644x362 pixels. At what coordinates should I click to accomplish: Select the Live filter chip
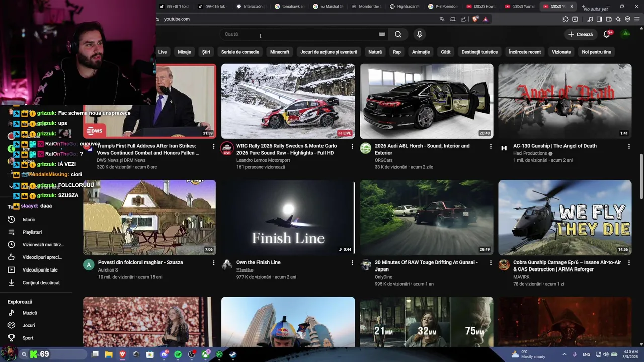[x=163, y=52]
